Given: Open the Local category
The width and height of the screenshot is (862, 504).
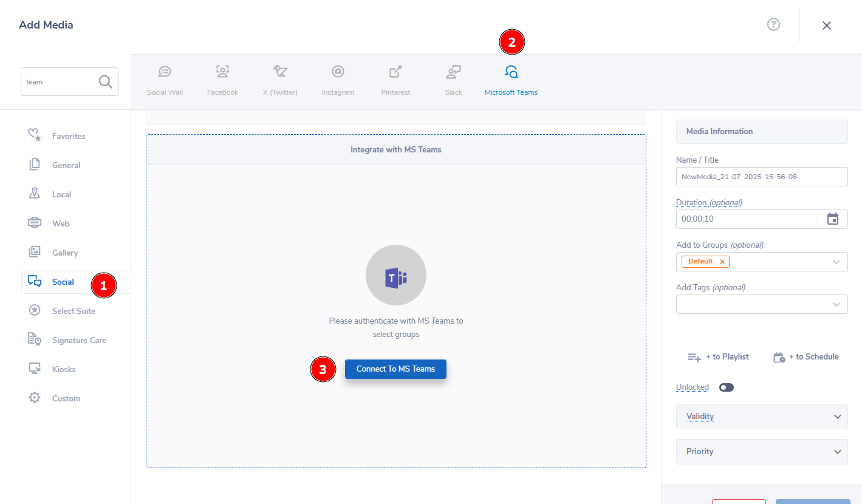Looking at the screenshot, I should 62,194.
